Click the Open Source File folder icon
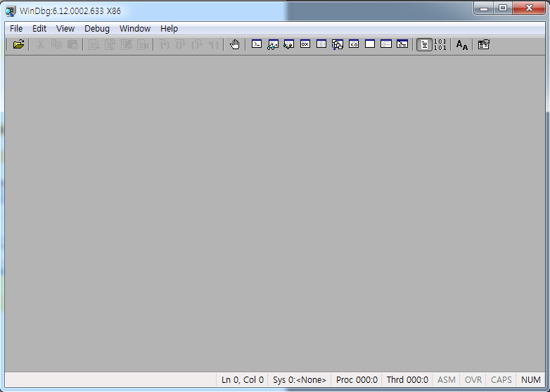The image size is (550, 392). pyautogui.click(x=18, y=44)
